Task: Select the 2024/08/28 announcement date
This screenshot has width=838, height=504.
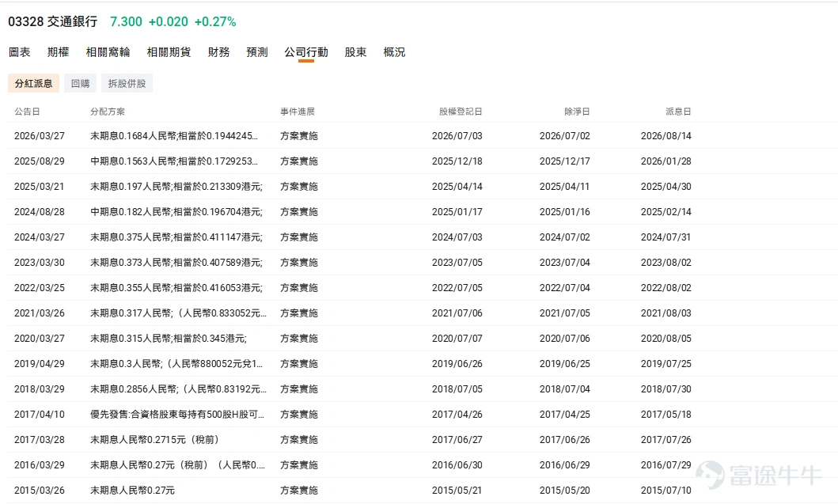Action: pyautogui.click(x=40, y=211)
